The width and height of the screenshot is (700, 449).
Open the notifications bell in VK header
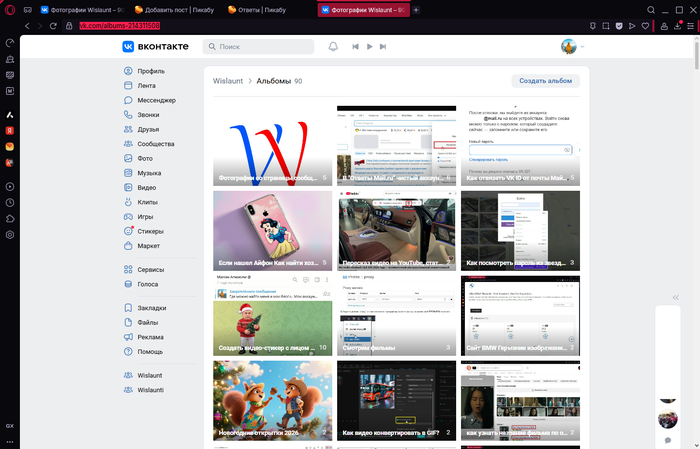pyautogui.click(x=333, y=46)
